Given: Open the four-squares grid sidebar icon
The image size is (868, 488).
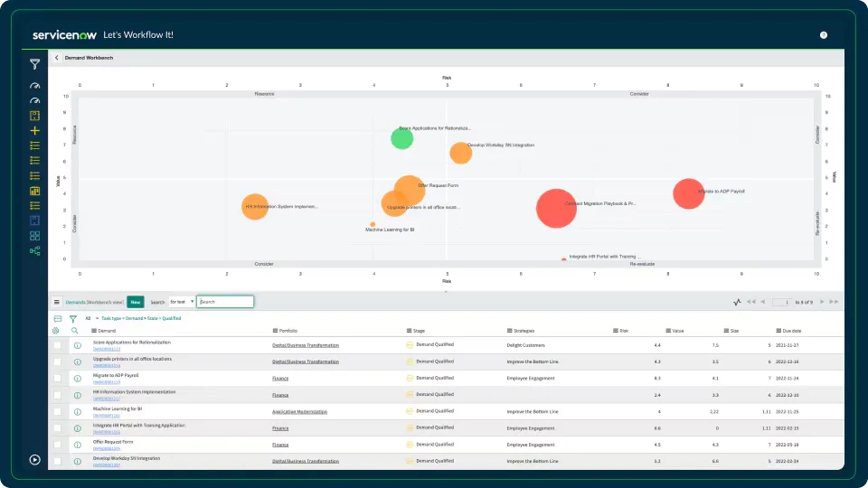Looking at the screenshot, I should click(x=35, y=236).
